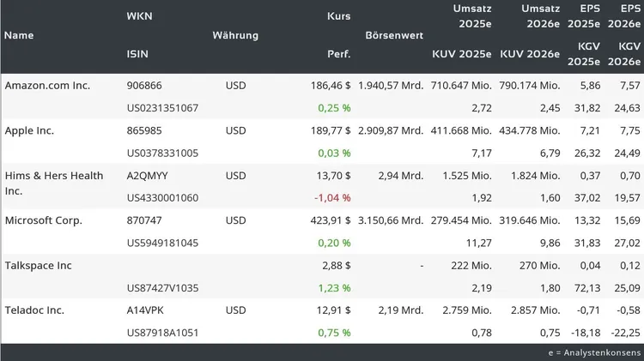Click market cap 1.940,57 Mrd.
The width and height of the screenshot is (644, 361).
click(x=391, y=86)
